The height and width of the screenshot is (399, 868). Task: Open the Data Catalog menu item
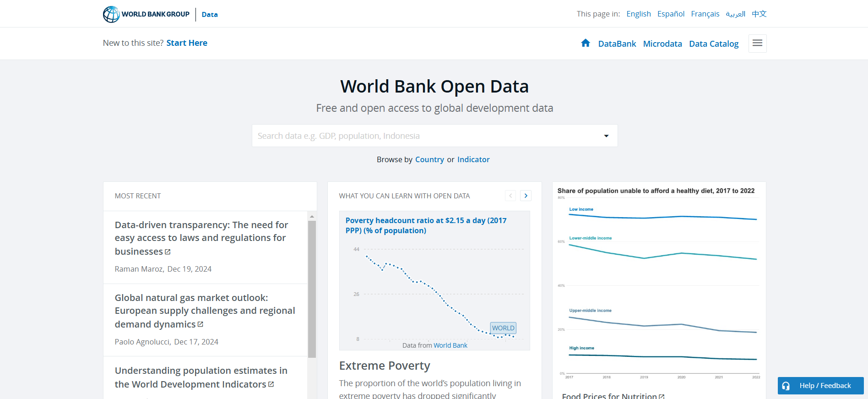point(714,44)
